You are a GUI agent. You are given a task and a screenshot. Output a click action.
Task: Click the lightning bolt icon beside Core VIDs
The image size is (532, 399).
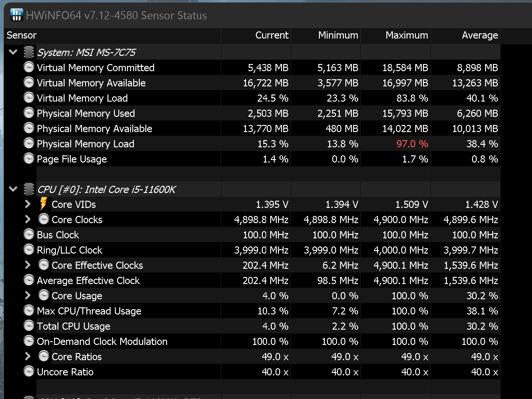(43, 204)
